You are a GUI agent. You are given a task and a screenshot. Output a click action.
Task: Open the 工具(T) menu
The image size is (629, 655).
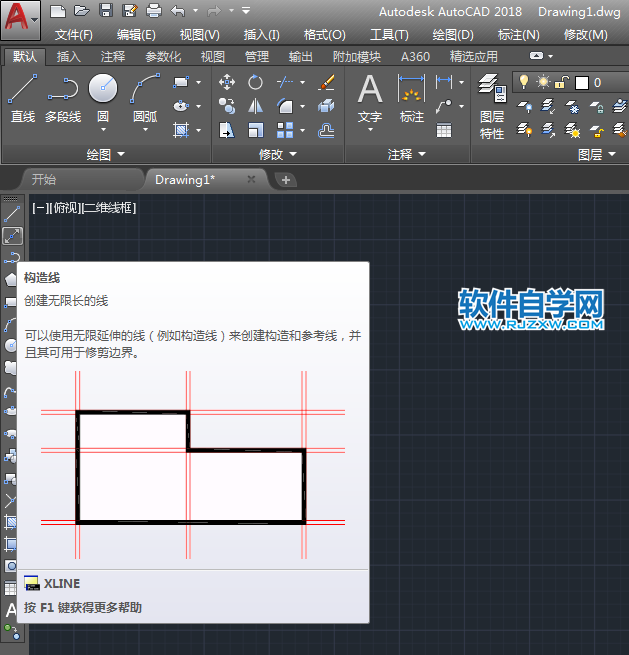tap(389, 35)
